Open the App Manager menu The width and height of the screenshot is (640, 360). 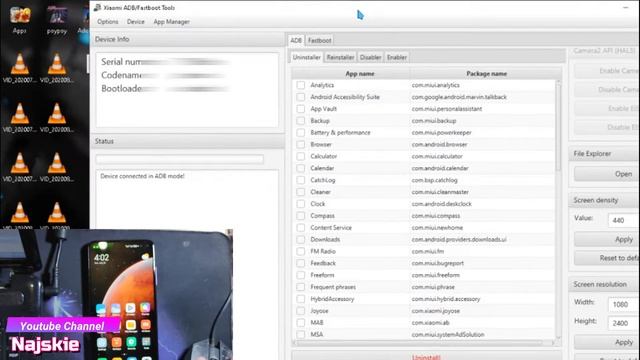point(171,22)
